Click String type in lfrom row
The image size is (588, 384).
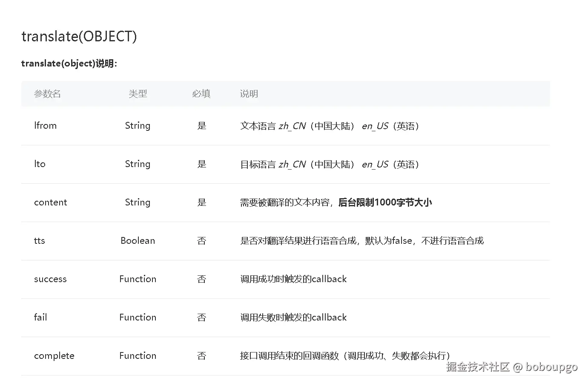tap(138, 126)
